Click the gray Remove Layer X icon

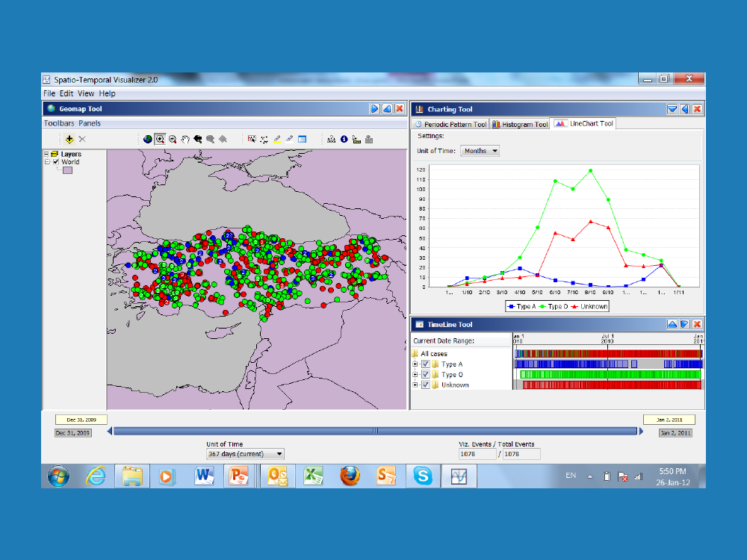82,139
